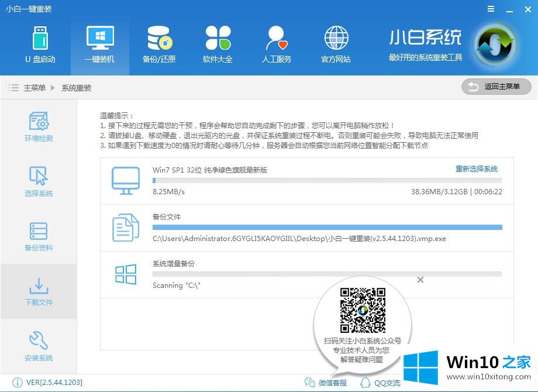Click the download speed 8.25MB/s text
This screenshot has width=538, height=392.
[x=168, y=192]
